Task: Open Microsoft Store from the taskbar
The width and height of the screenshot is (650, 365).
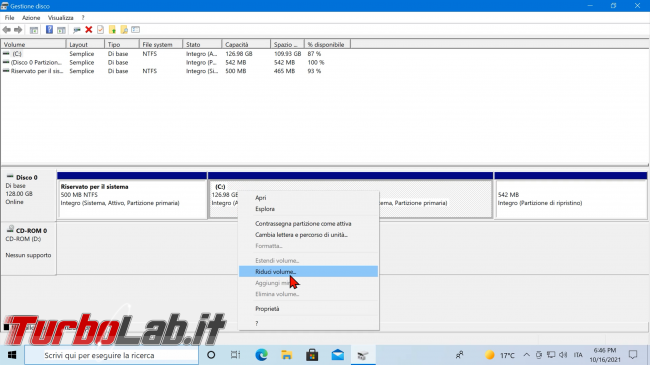Action: (x=312, y=355)
